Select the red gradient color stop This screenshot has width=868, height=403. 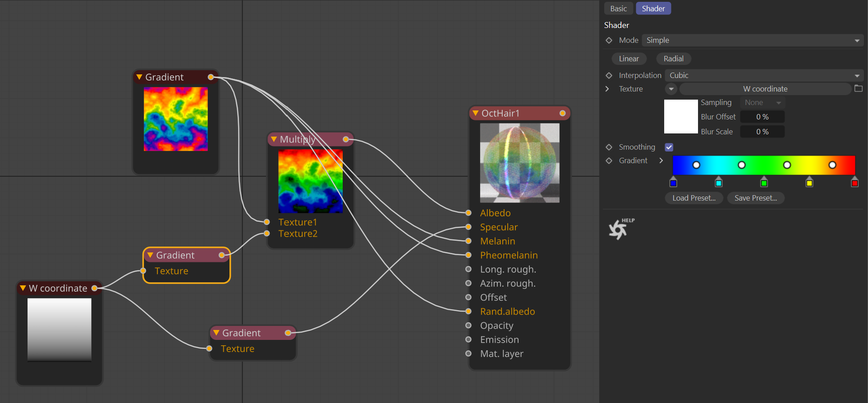click(854, 183)
